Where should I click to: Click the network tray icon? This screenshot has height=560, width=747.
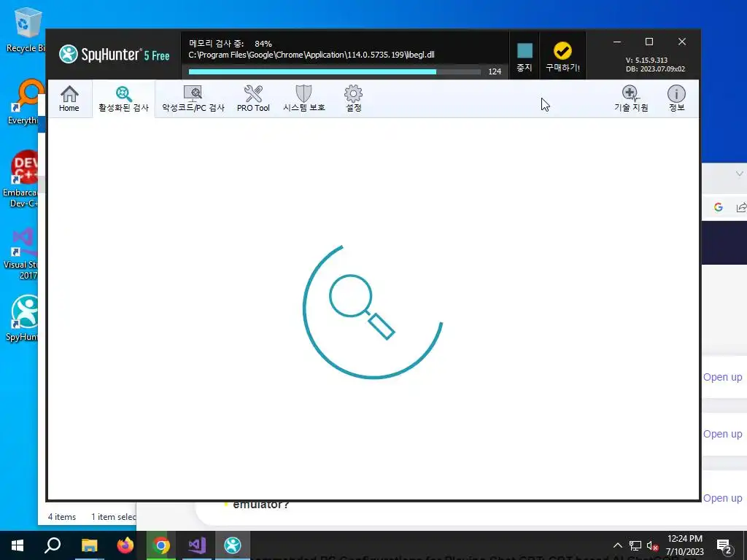(x=635, y=545)
